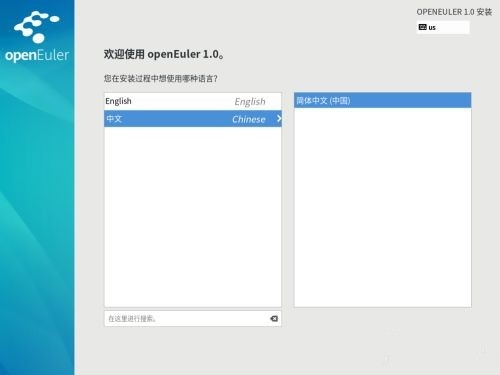The height and width of the screenshot is (375, 500).
Task: Click empty space in the language list
Action: coord(193,217)
